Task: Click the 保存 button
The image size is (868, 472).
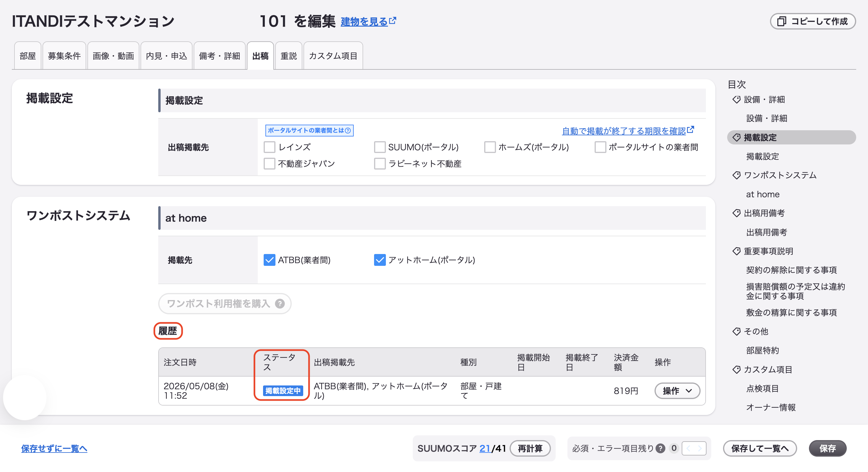Action: point(828,448)
